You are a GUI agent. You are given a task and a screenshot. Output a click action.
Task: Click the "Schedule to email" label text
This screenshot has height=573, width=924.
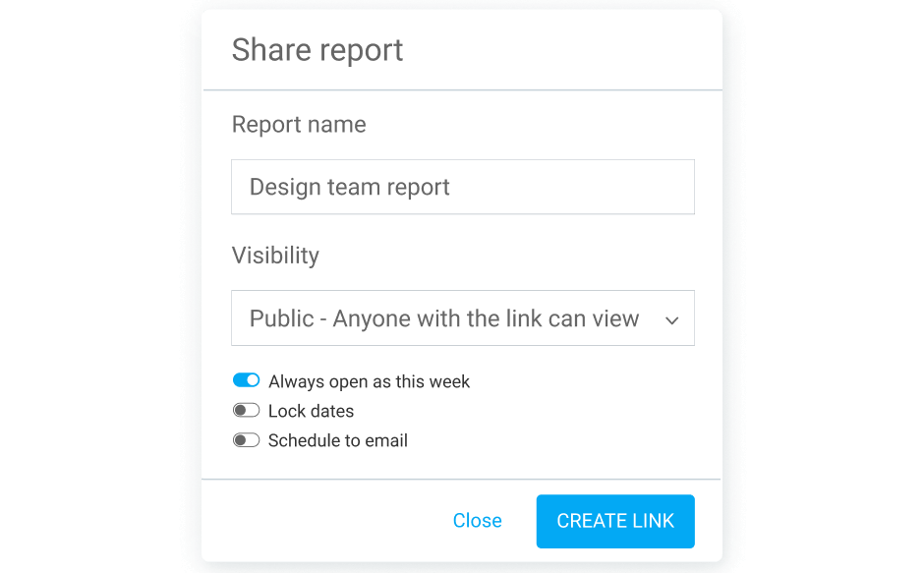tap(337, 440)
